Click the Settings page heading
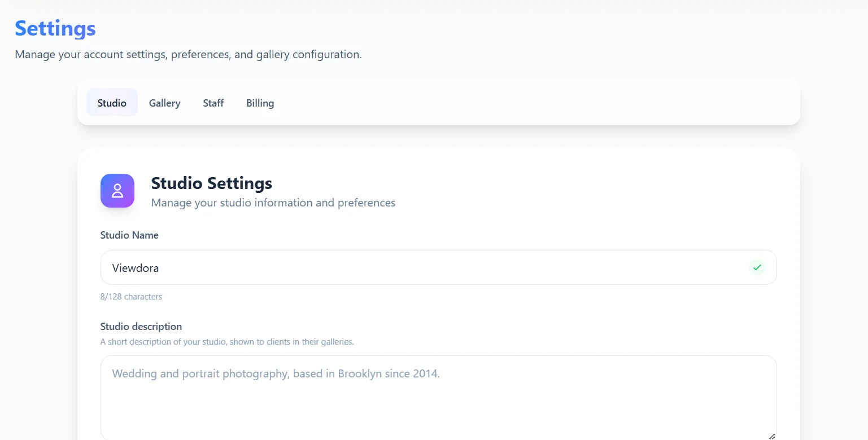The width and height of the screenshot is (868, 440). 55,28
